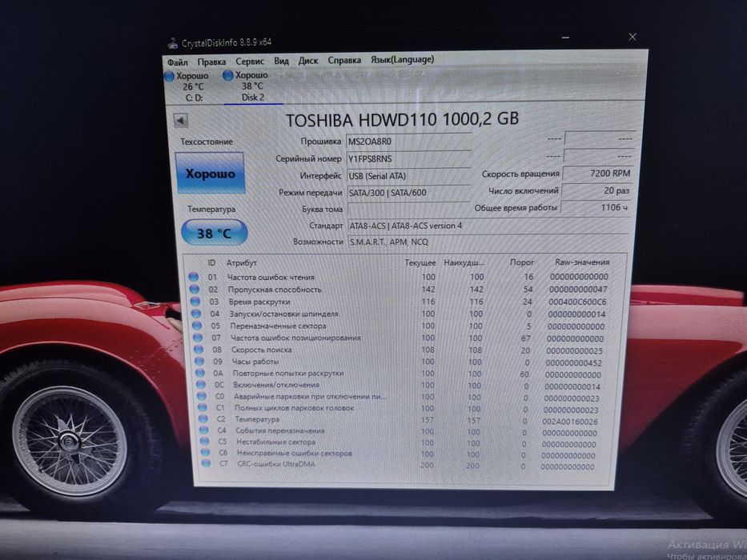Click the status dot for Неисправимые ошибки секторов
Viewport: 747px width, 560px height.
[205, 452]
